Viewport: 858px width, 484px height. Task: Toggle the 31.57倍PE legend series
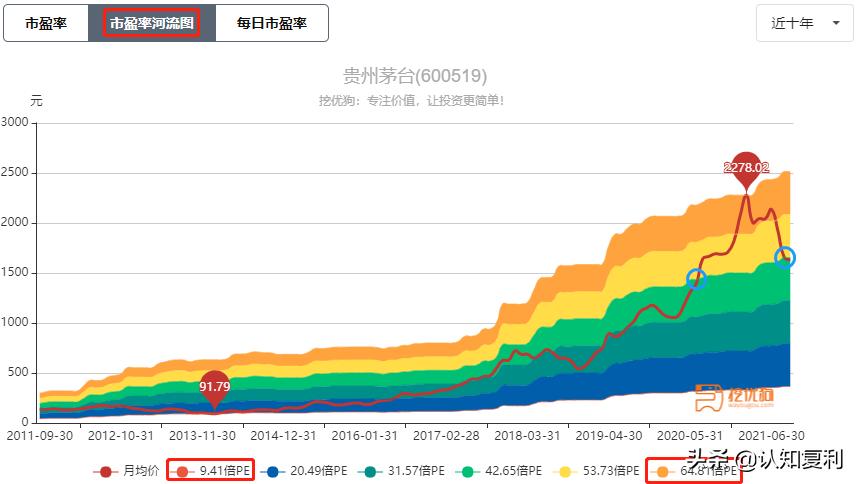pyautogui.click(x=402, y=471)
